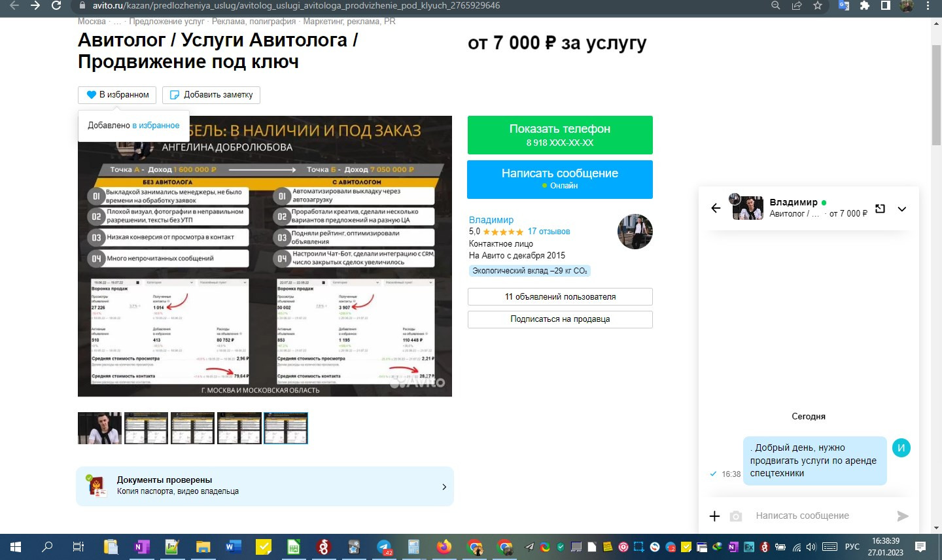Reload the Avito page
This screenshot has width=942, height=560.
56,6
